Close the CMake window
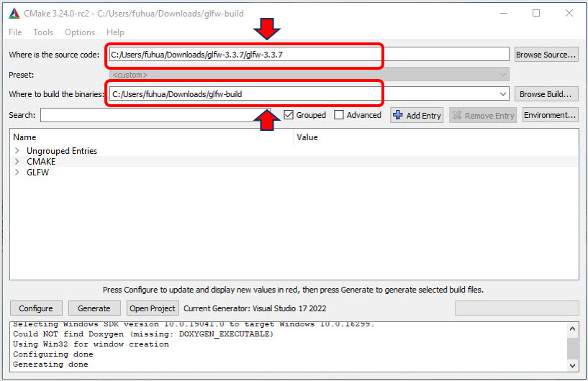Image resolution: width=588 pixels, height=381 pixels. (569, 13)
